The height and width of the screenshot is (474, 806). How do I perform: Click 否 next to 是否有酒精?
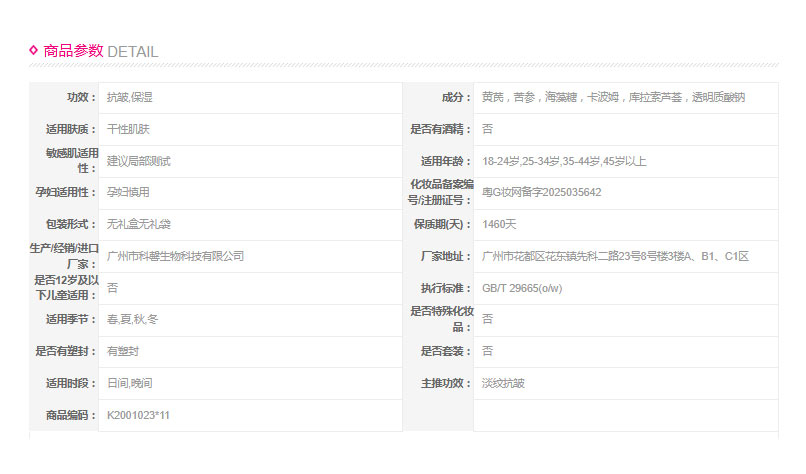pos(487,129)
